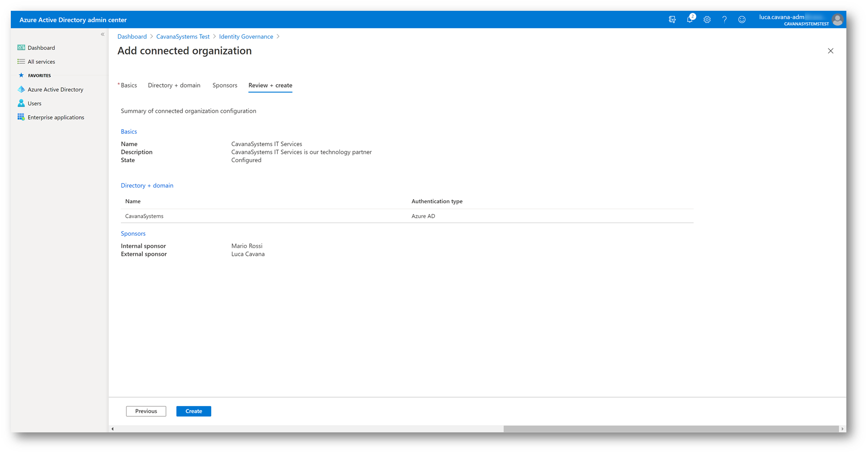The height and width of the screenshot is (454, 868).
Task: Click the Name column header
Action: pos(133,201)
